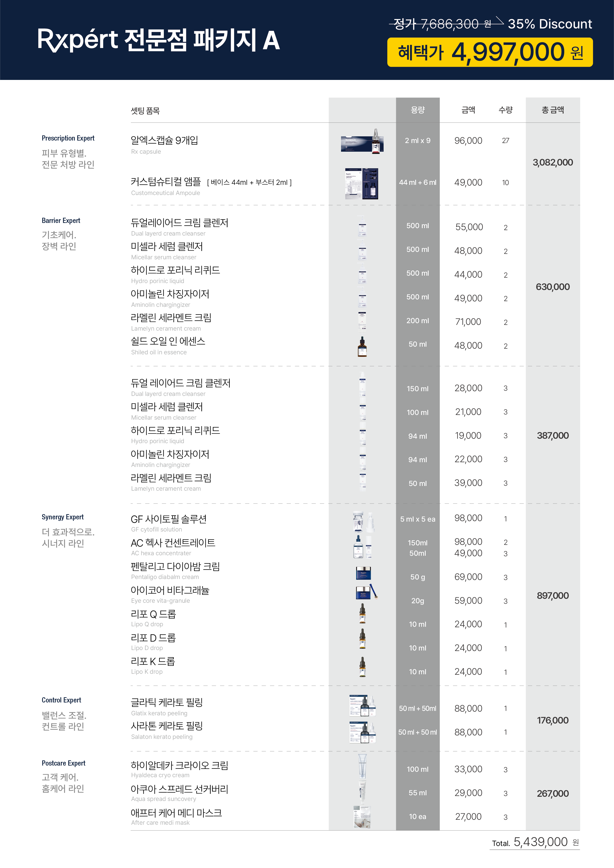The image size is (614, 868).
Task: Select the After care medi mask picture
Action: click(362, 817)
